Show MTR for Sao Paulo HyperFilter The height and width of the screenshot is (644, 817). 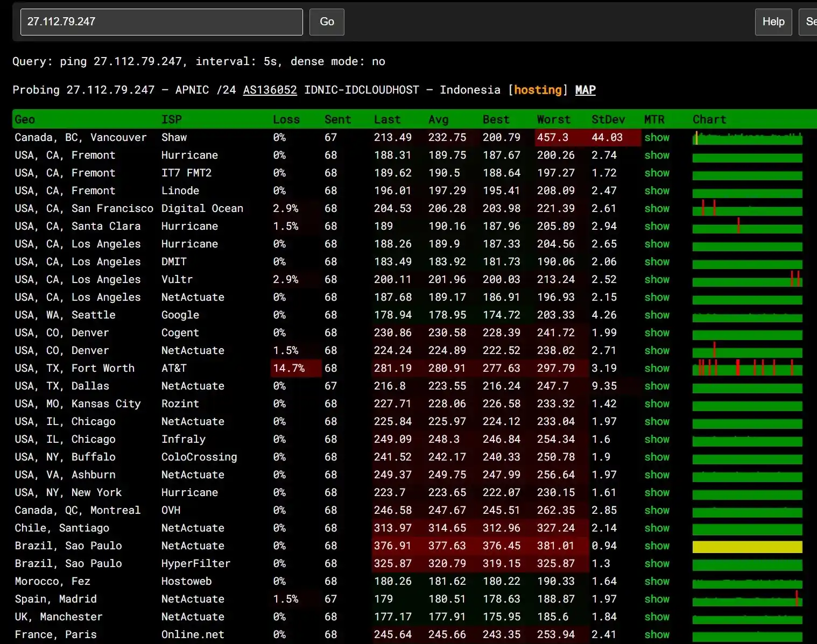pos(657,564)
